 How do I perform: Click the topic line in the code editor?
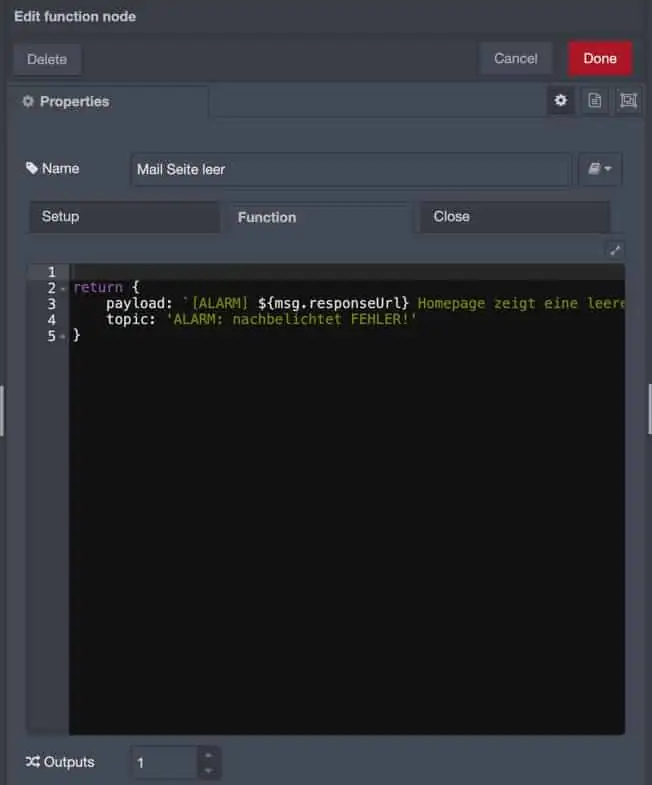[x=260, y=319]
